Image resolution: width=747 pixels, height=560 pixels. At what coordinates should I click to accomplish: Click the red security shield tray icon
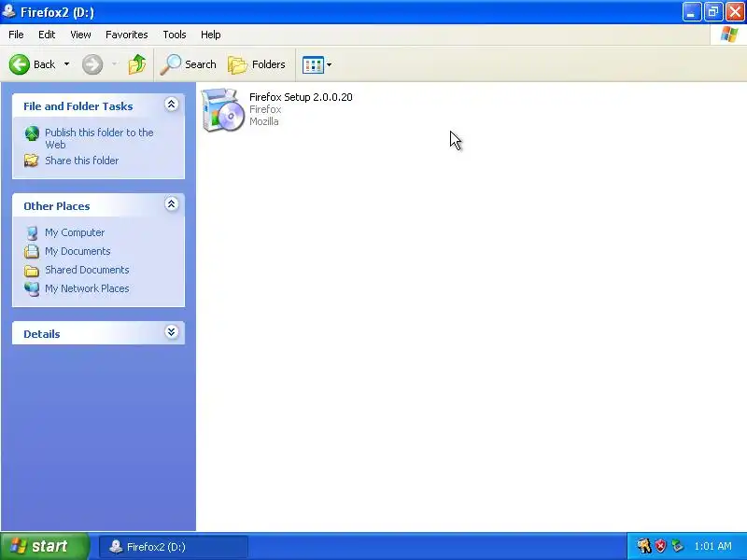point(661,546)
